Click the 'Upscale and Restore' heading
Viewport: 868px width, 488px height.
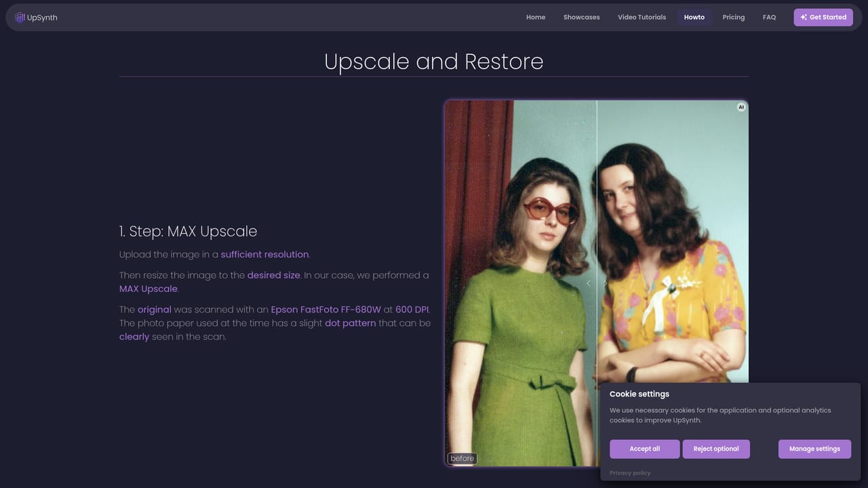[x=434, y=62]
